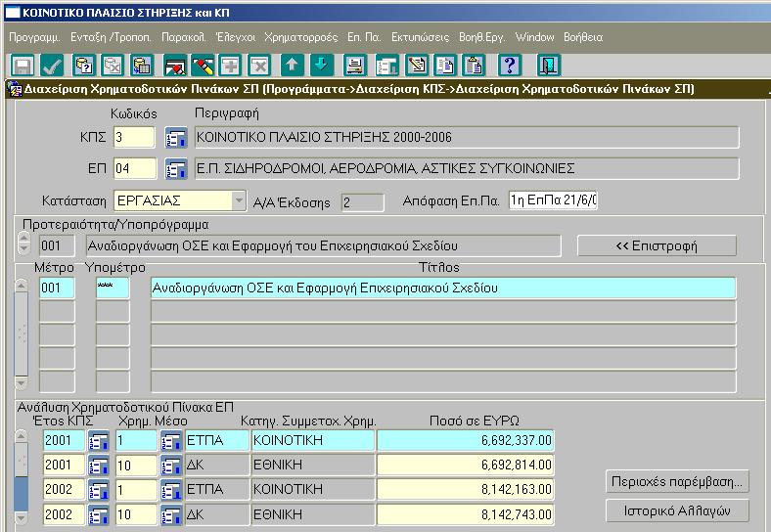This screenshot has height=532, width=771.
Task: Click the form window icon in the title bar
Action: click(15, 90)
